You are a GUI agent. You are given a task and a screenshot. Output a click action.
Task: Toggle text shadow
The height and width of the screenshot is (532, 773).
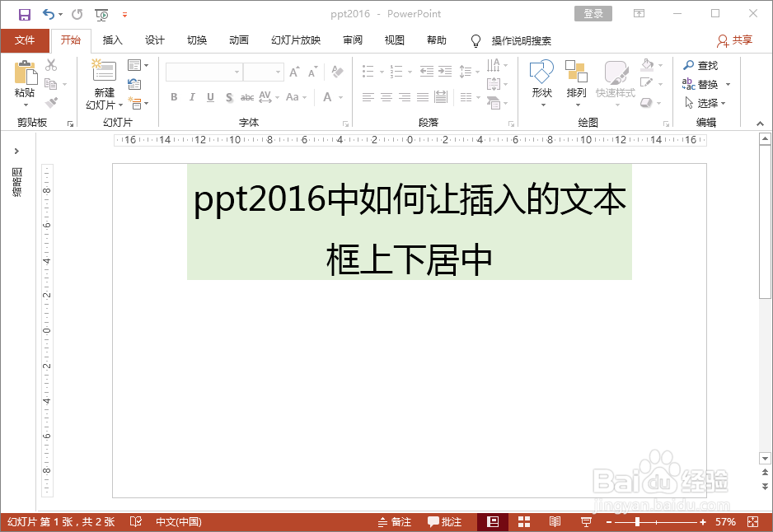229,97
